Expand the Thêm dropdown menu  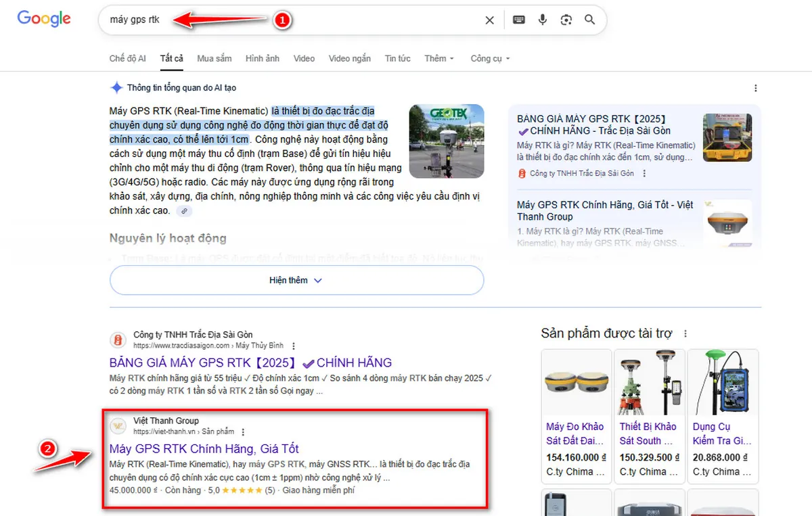click(x=439, y=59)
